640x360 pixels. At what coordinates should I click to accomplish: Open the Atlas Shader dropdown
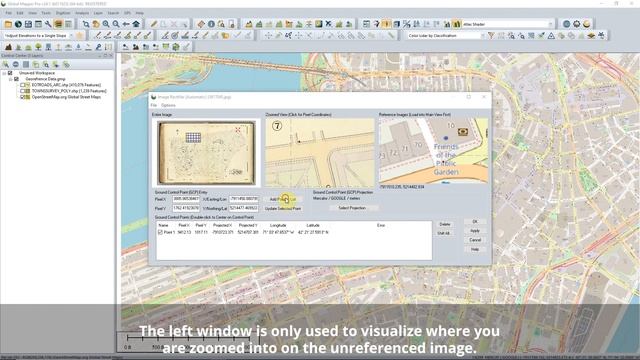[550, 24]
